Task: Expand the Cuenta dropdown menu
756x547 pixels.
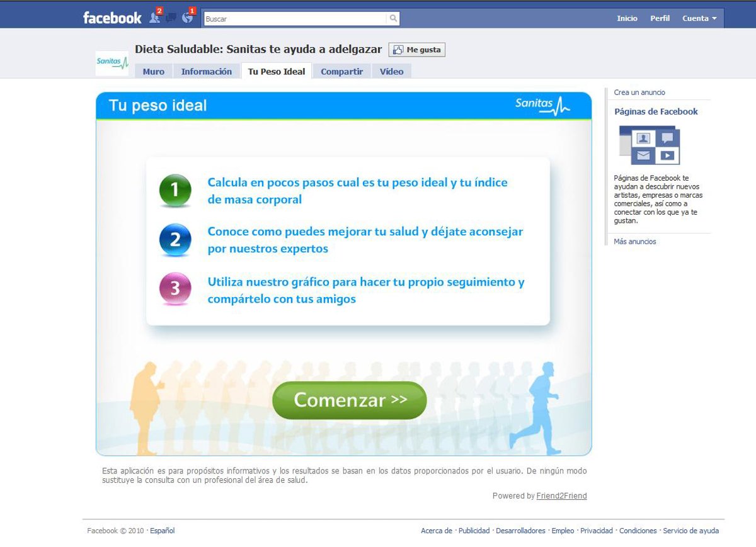Action: click(x=699, y=19)
